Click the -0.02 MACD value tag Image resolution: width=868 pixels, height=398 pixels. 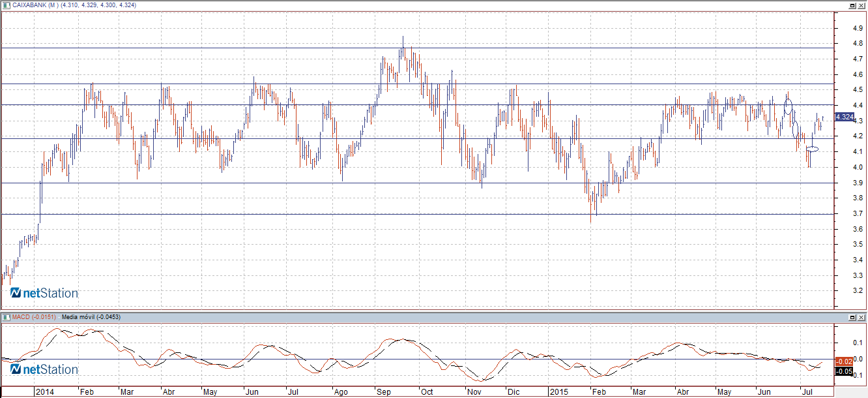coord(845,361)
